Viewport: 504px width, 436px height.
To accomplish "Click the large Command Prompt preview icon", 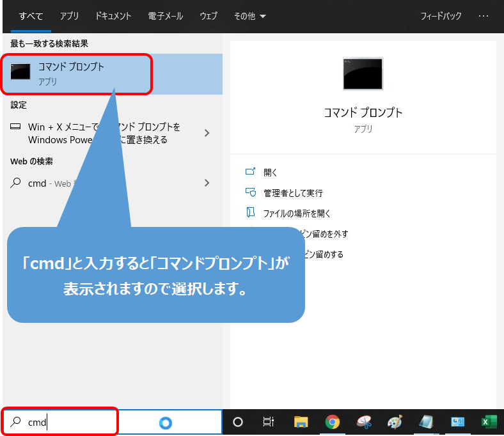I will 363,74.
